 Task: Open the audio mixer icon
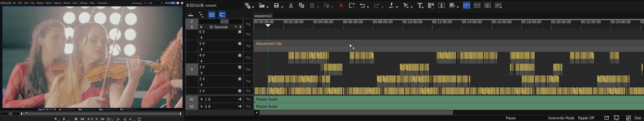pyautogui.click(x=477, y=6)
